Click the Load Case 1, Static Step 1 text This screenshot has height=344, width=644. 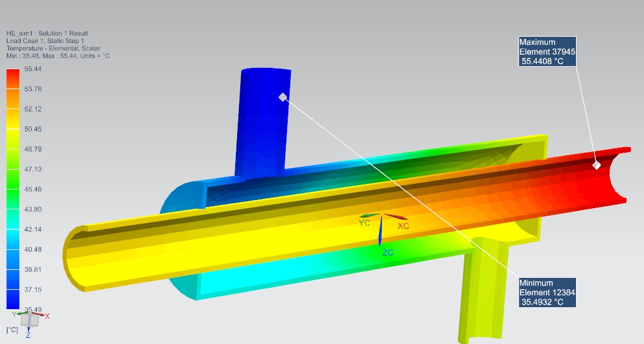45,41
